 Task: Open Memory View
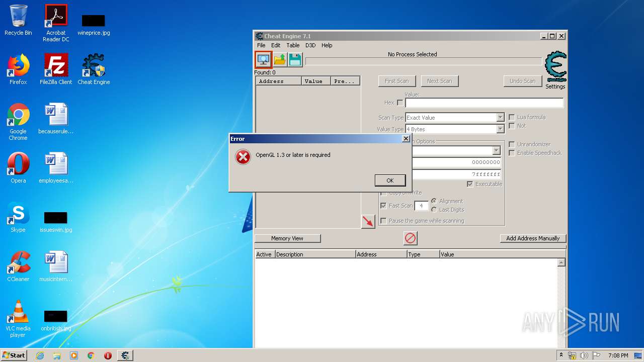coord(287,238)
